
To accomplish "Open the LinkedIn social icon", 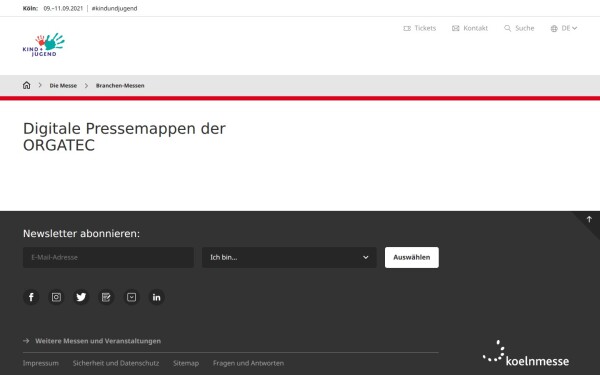I will (157, 297).
